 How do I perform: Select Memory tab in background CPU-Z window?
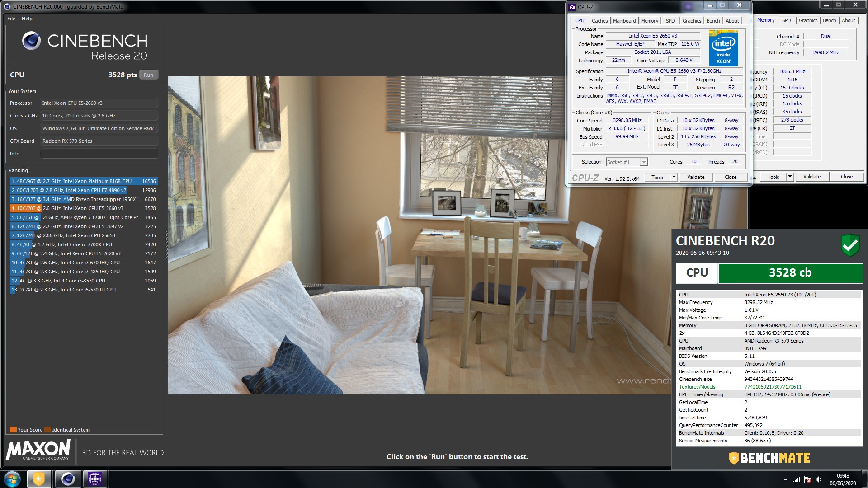click(766, 20)
